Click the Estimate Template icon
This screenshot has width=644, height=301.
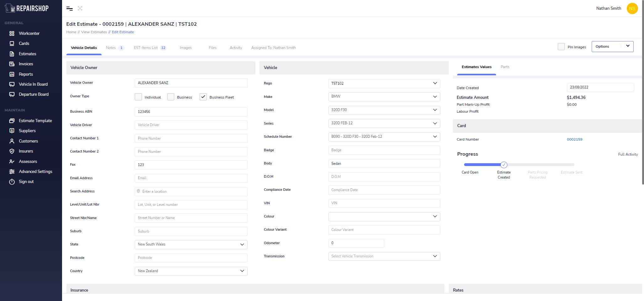[x=12, y=121]
